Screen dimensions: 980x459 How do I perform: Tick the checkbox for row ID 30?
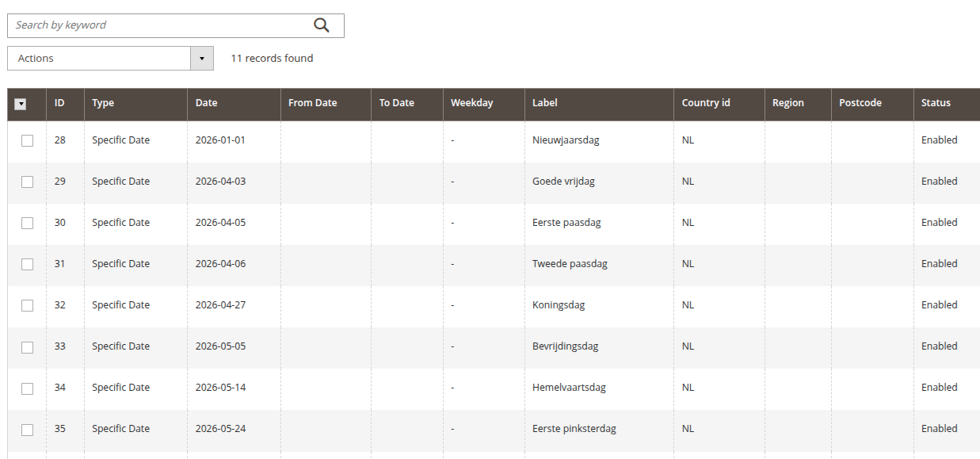[x=27, y=223]
